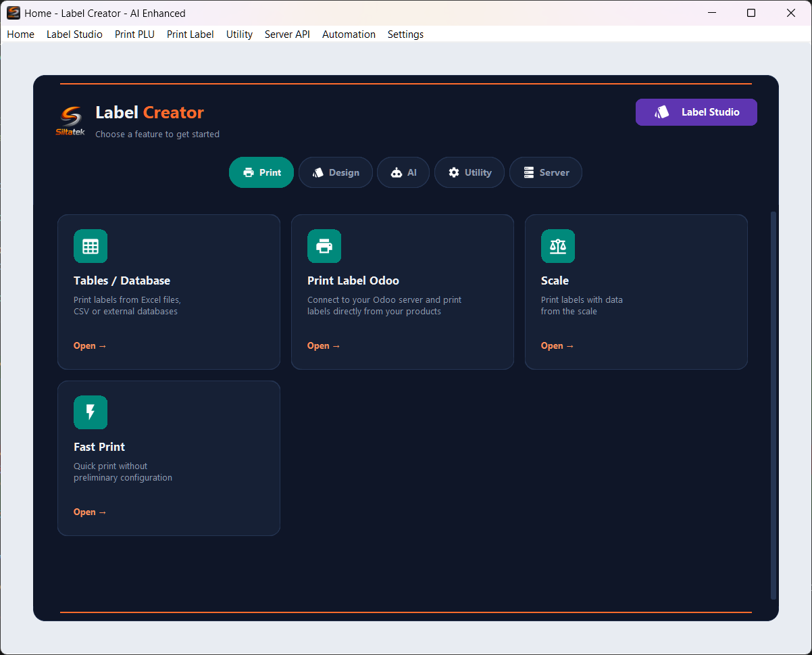
Task: Open the Automation menu
Action: click(x=349, y=34)
